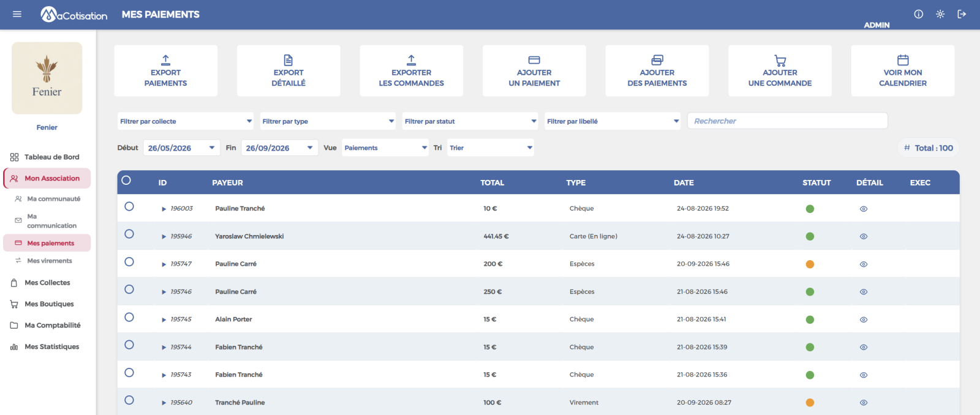Open the eye detail for payment 195744
This screenshot has width=980, height=415.
864,347
